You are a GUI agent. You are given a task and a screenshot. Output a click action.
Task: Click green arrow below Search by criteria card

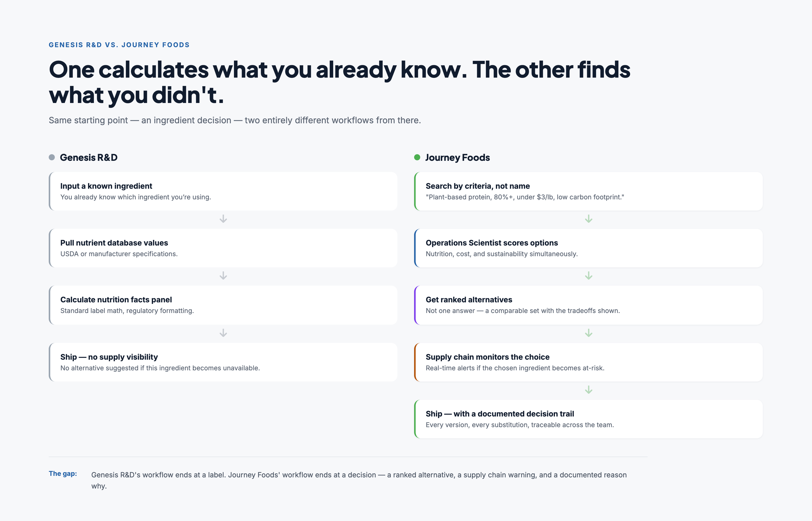[589, 219]
